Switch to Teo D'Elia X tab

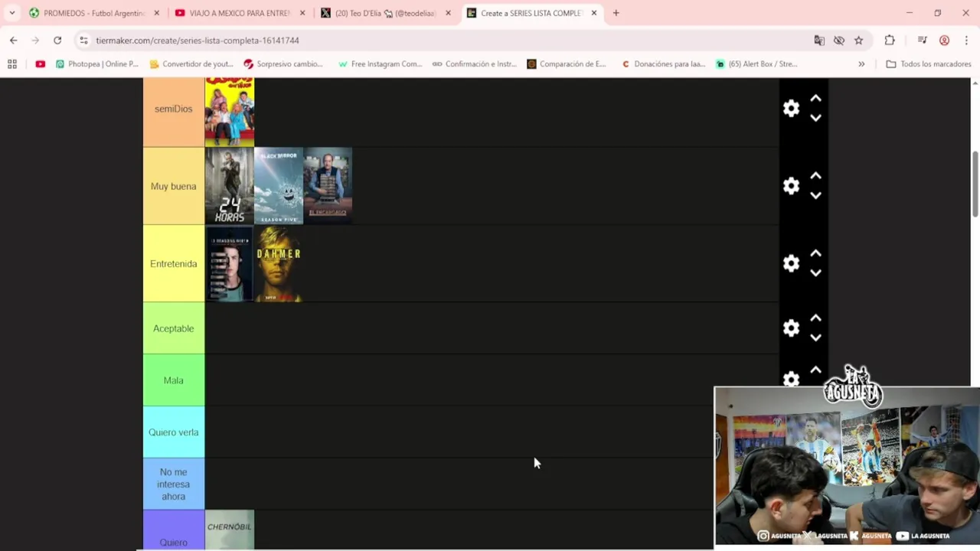coord(385,13)
